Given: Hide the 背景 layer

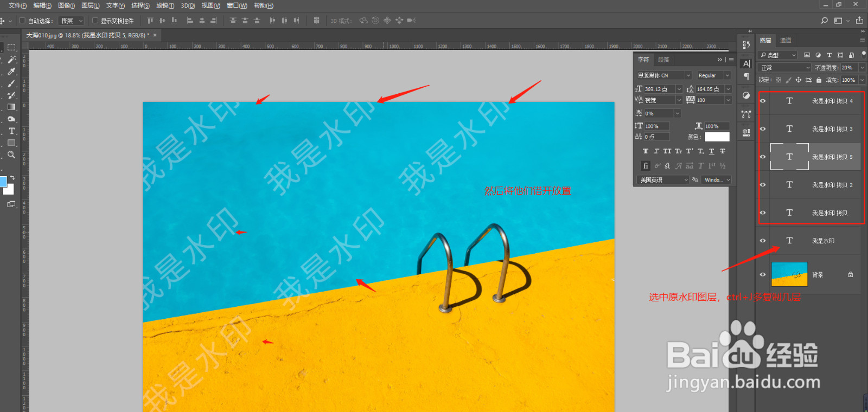Looking at the screenshot, I should tap(763, 275).
